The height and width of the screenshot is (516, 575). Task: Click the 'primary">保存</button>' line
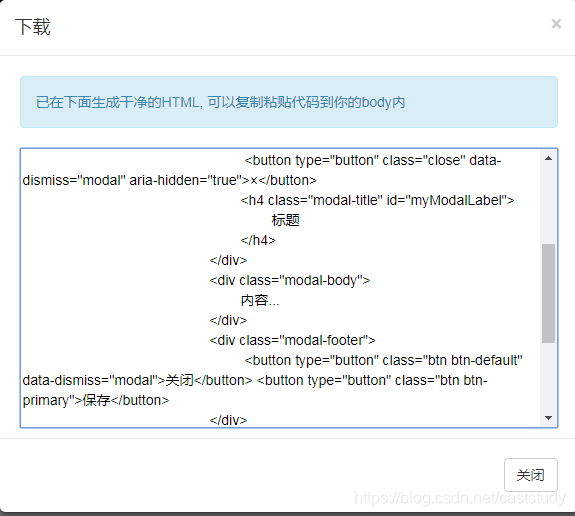96,400
